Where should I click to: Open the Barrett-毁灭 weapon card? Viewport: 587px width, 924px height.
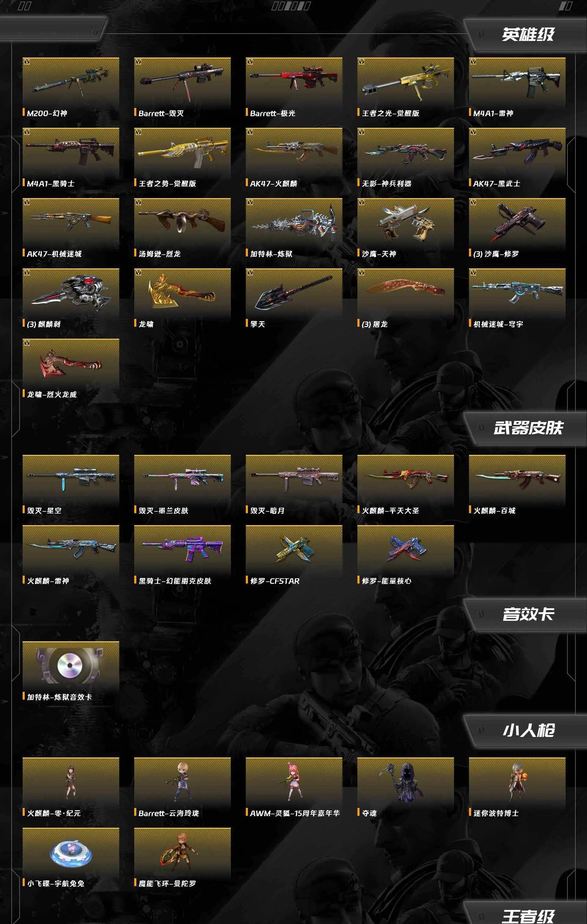pyautogui.click(x=182, y=87)
